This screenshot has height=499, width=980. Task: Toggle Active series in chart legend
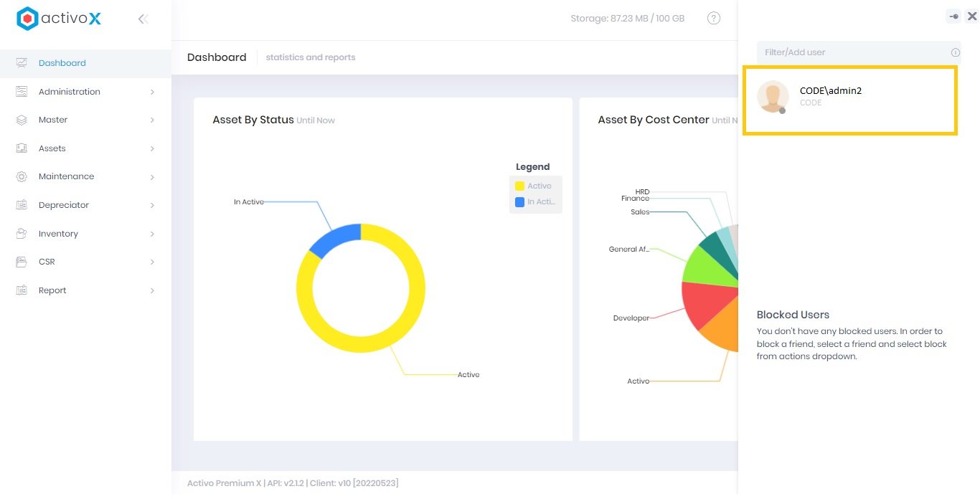coord(533,186)
